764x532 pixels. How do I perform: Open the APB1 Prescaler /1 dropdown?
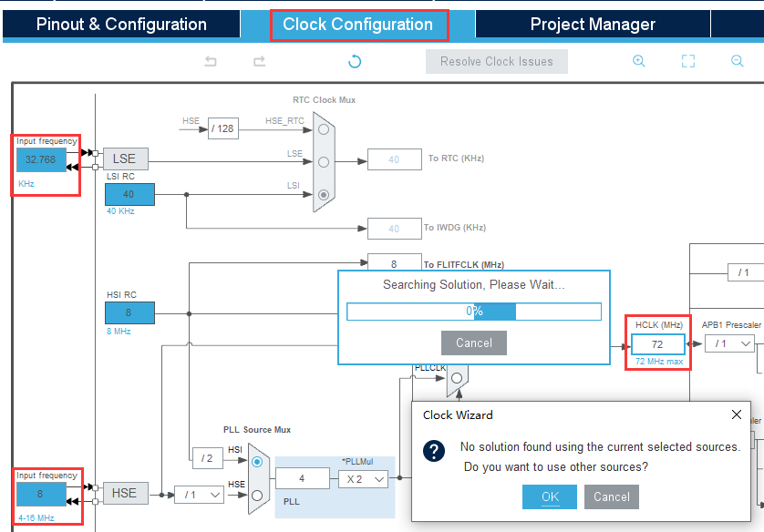(x=729, y=343)
